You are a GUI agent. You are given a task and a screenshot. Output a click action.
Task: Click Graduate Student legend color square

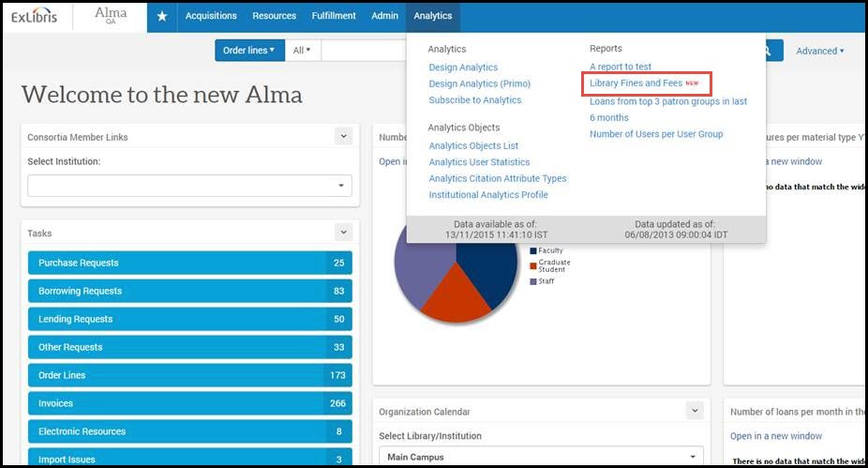533,265
